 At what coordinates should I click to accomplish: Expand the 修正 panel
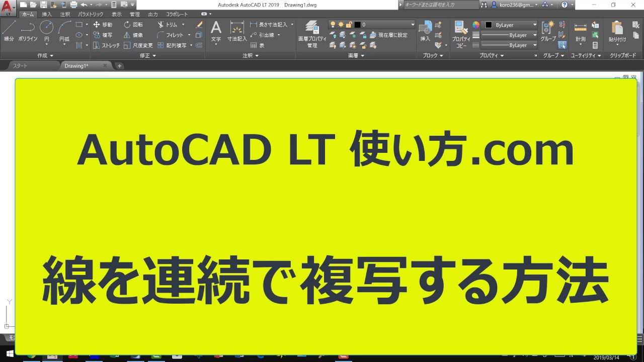click(147, 55)
